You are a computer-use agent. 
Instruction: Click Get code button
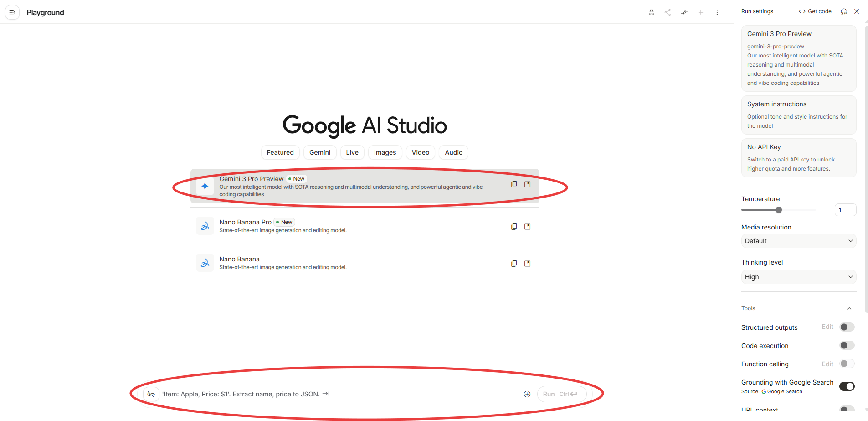point(815,11)
